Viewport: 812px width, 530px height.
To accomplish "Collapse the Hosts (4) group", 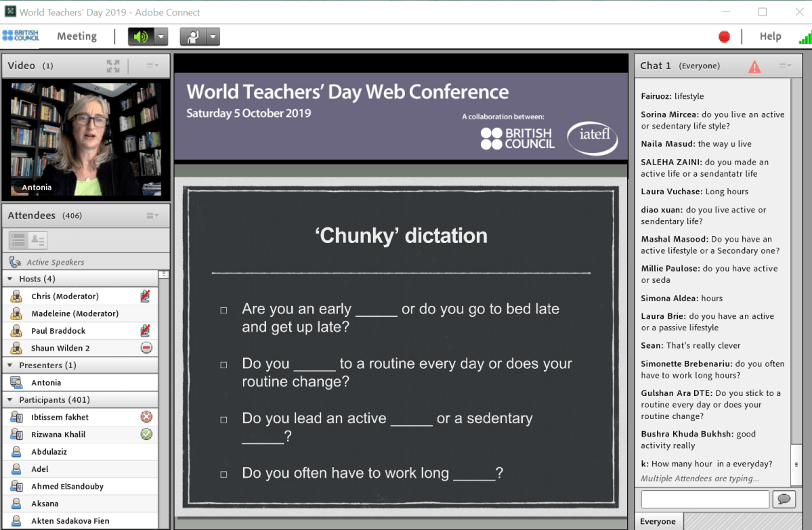I will [10, 279].
